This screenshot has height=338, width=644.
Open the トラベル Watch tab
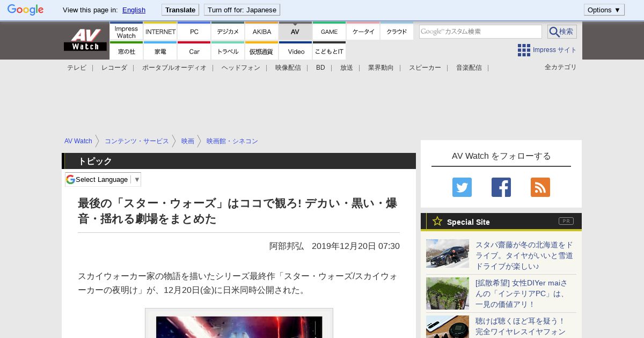228,51
